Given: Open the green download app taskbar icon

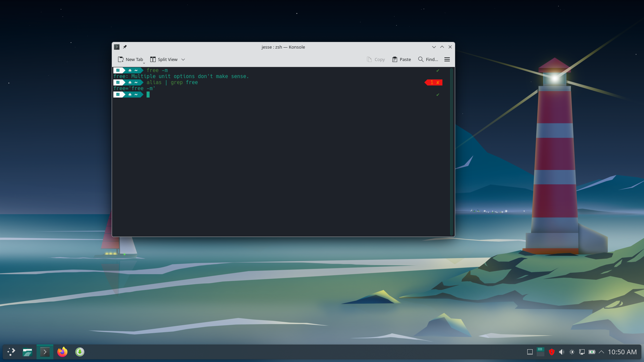Looking at the screenshot, I should click(x=80, y=352).
